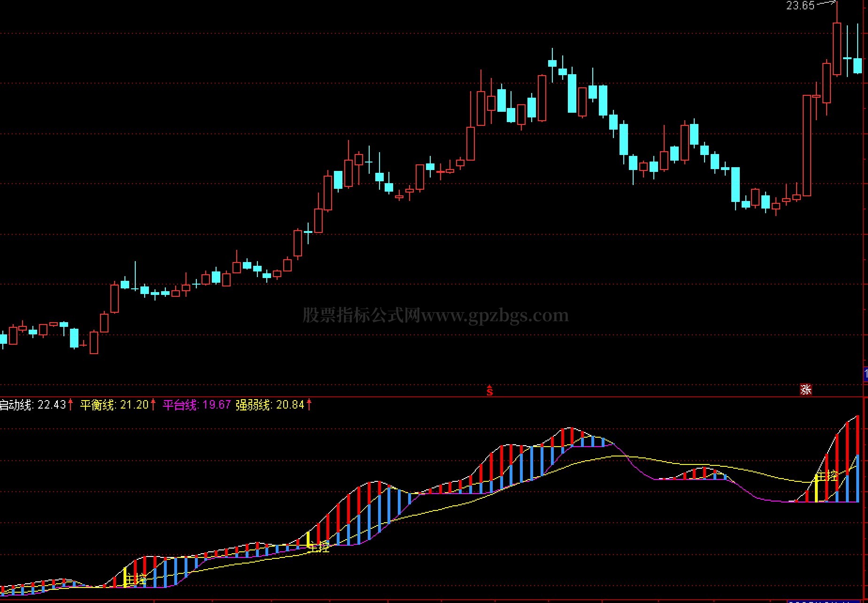Select the 平衡线 21.20 indicator label
Screen dimensions: 868x603
(114, 404)
